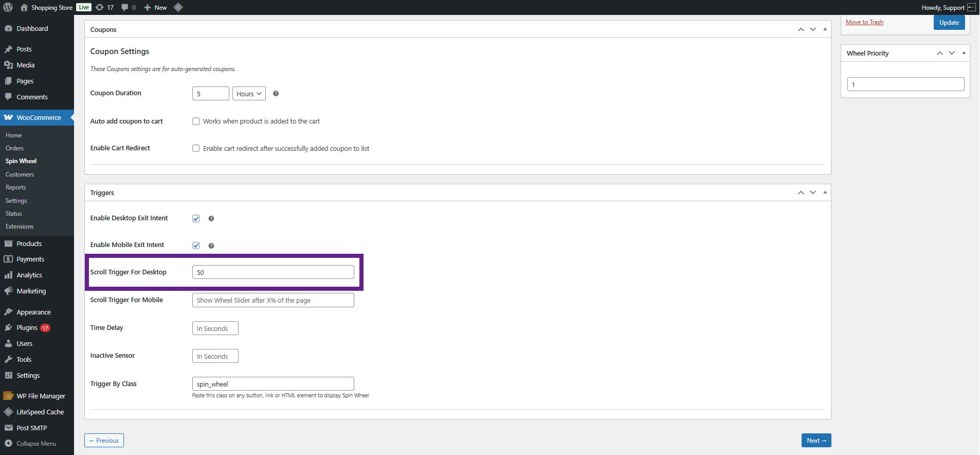Click help icon for Desktop Exit Intent
This screenshot has width=980, height=455.
click(x=211, y=219)
